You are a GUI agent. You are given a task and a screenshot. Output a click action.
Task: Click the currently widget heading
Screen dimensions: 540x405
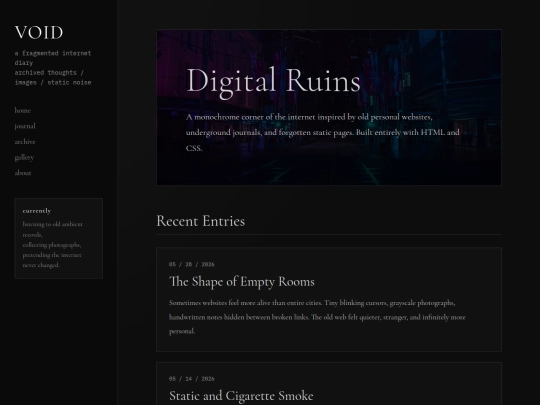point(37,211)
